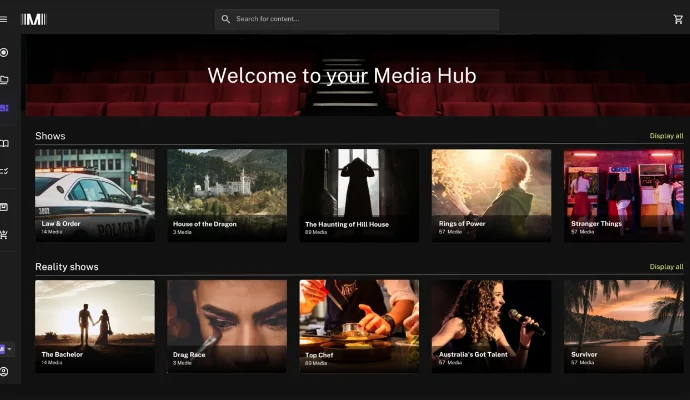Open the user account icon at the sidebar bottom
The width and height of the screenshot is (690, 400).
pos(4,372)
